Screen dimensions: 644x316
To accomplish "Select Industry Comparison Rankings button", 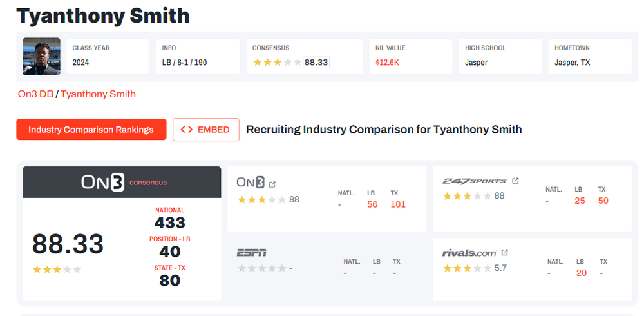I will coord(91,130).
